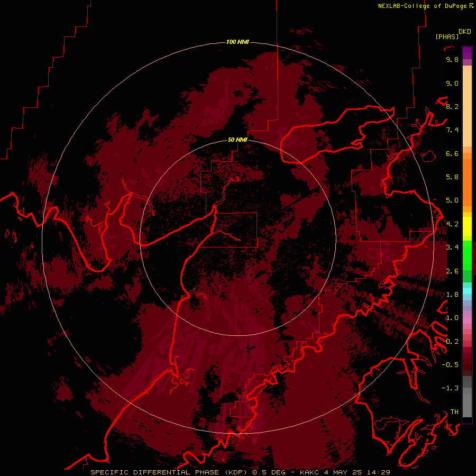Click the 6.6 value on the color scale

(452, 153)
